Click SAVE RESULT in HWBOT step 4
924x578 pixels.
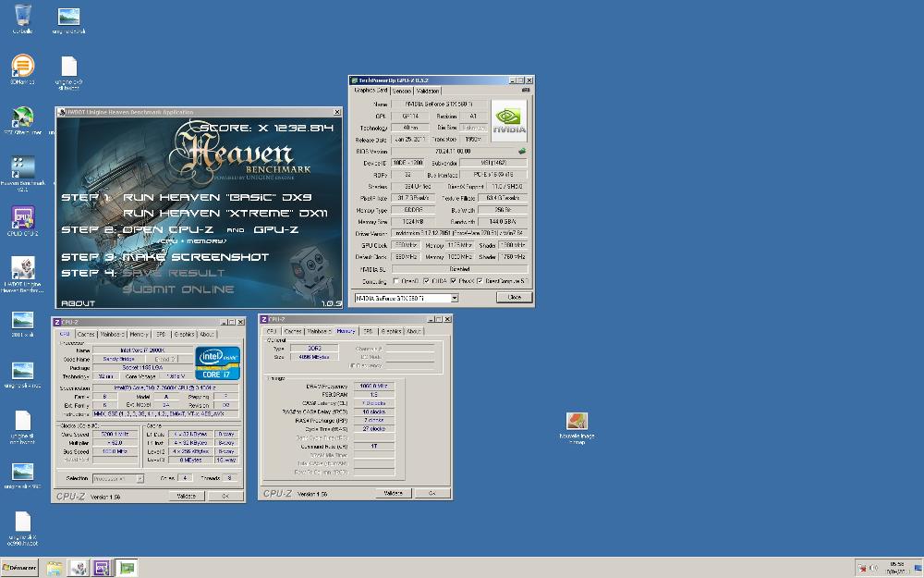pyautogui.click(x=174, y=273)
